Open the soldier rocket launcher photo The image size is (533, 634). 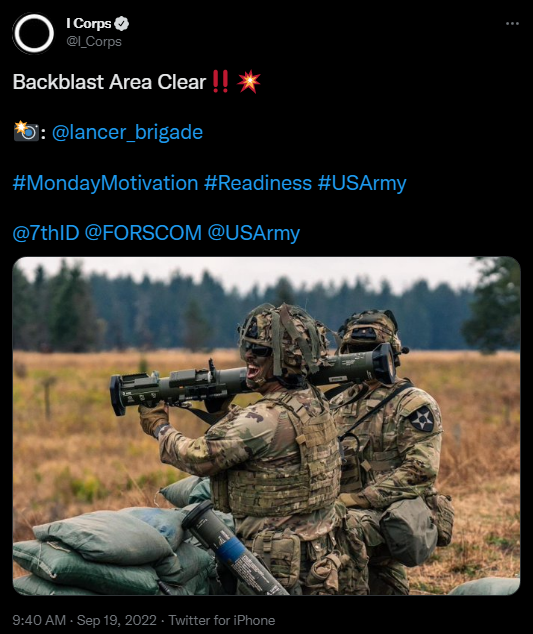point(266,426)
